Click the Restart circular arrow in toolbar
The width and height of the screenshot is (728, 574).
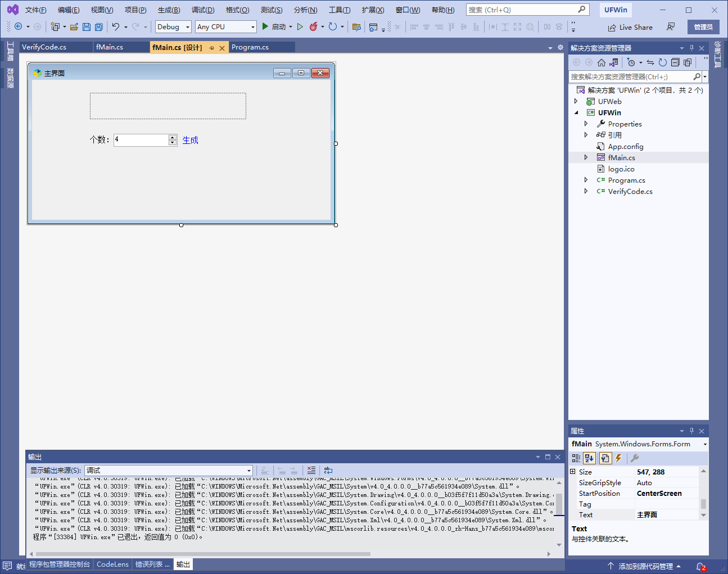tap(333, 26)
